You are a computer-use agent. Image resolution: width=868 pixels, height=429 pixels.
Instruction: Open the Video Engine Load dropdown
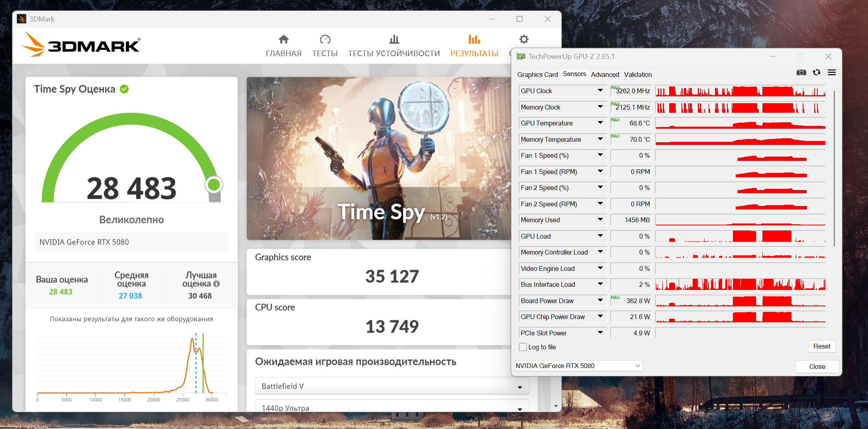600,268
